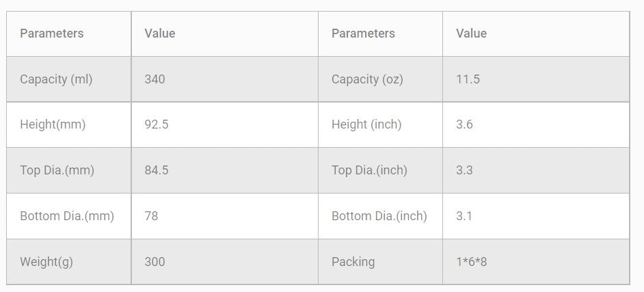644x292 pixels.
Task: Click the Packing label cell
Action: tap(353, 262)
